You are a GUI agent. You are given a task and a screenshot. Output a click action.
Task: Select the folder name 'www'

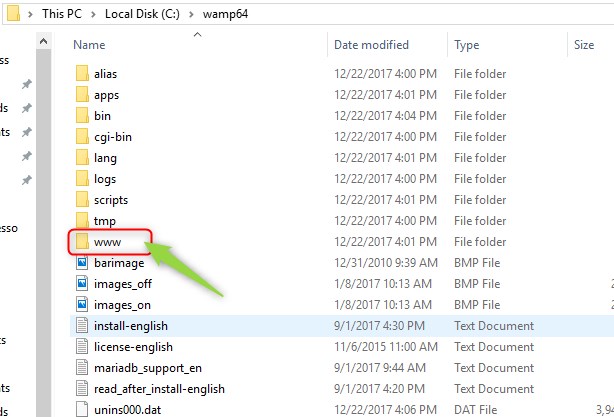107,242
